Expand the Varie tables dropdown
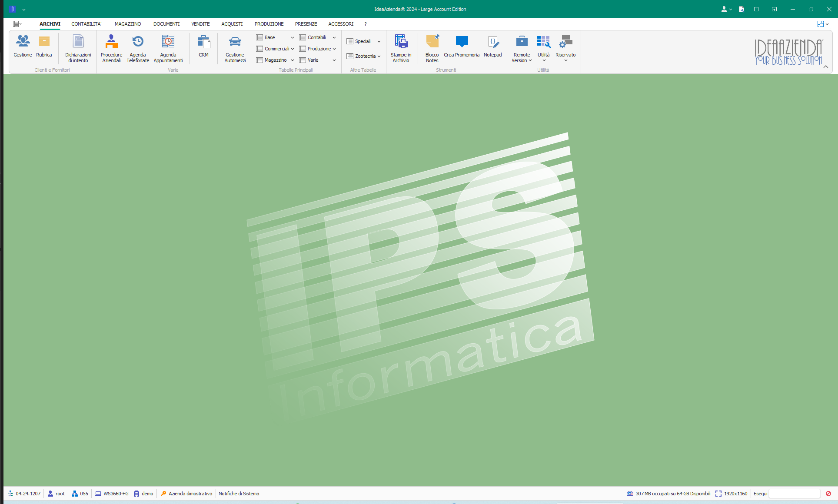This screenshot has height=504, width=838. click(318, 60)
